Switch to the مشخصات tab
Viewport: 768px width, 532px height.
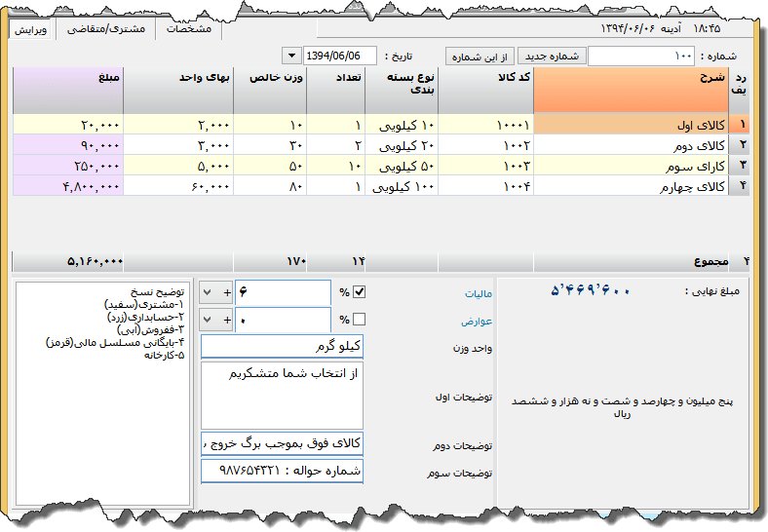pyautogui.click(x=189, y=29)
